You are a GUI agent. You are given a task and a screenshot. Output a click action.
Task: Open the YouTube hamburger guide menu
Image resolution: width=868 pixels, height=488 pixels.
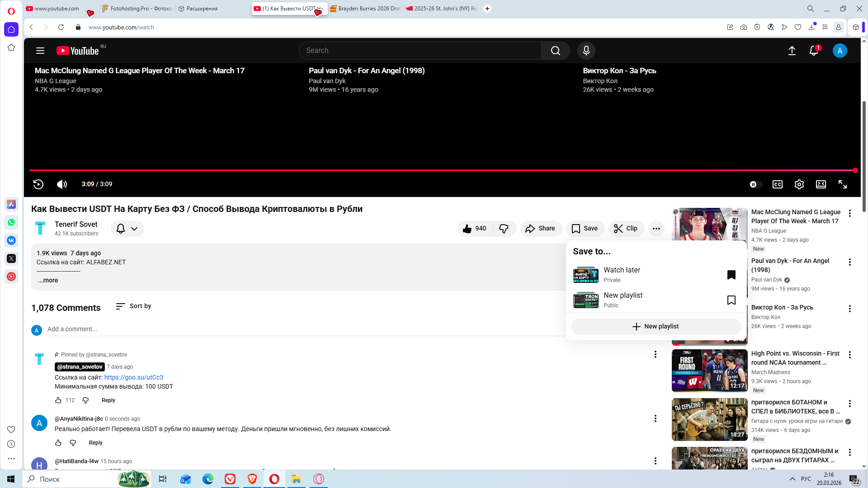tap(40, 51)
